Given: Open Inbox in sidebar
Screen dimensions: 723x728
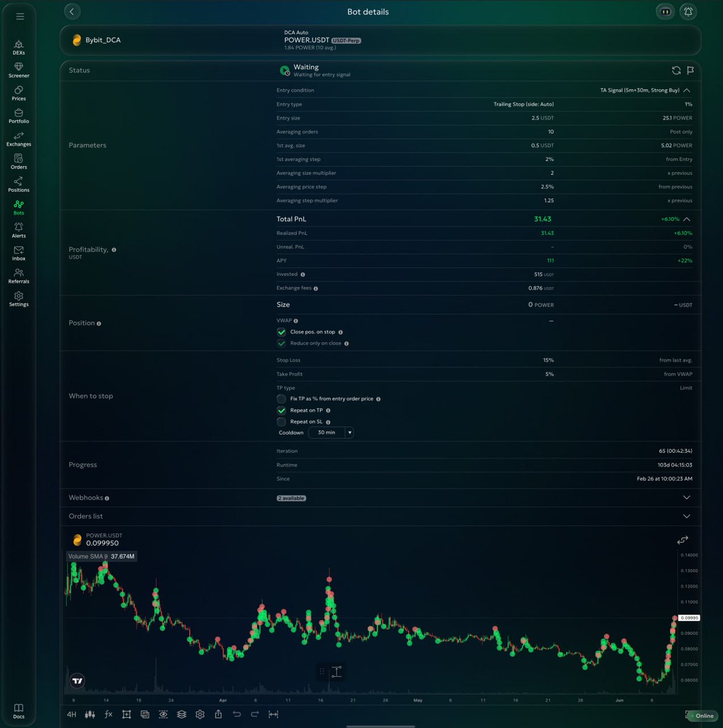Looking at the screenshot, I should point(19,253).
